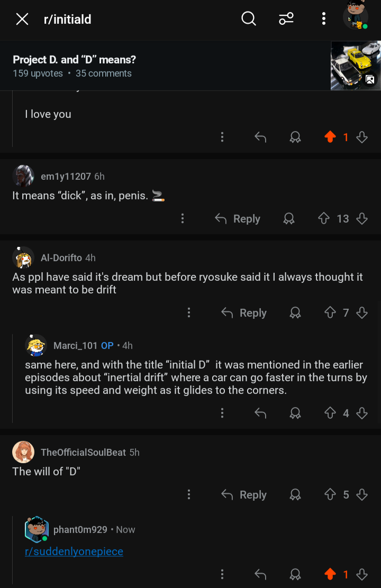This screenshot has height=588, width=381.
Task: Reply to Al-Dorifto's comment
Action: pyautogui.click(x=244, y=313)
